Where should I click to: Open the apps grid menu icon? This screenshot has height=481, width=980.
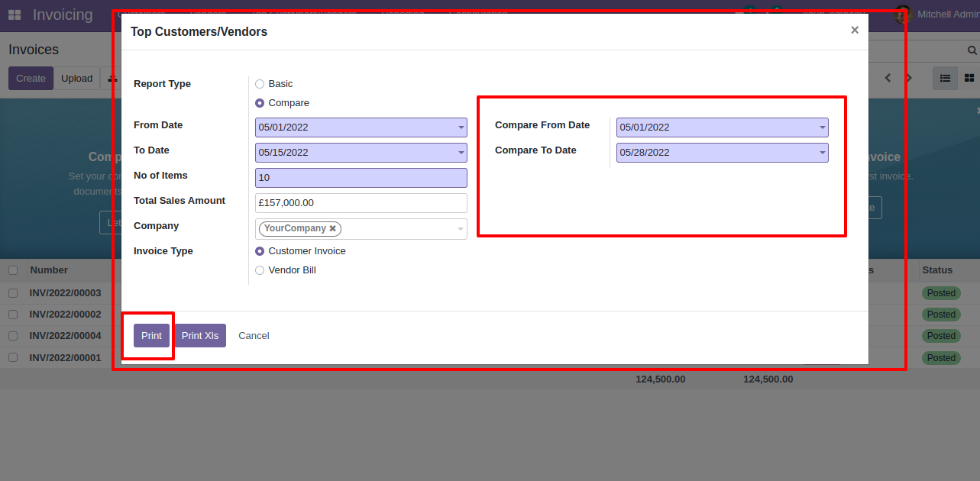15,15
